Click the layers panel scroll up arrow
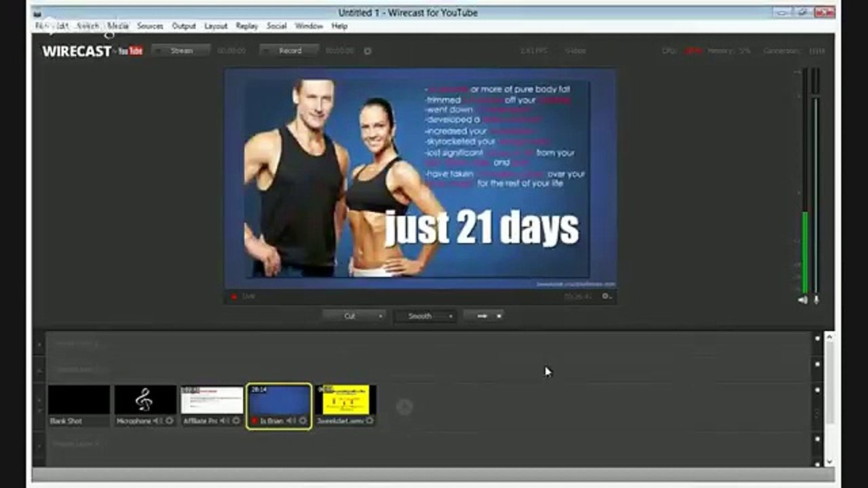 click(x=829, y=337)
